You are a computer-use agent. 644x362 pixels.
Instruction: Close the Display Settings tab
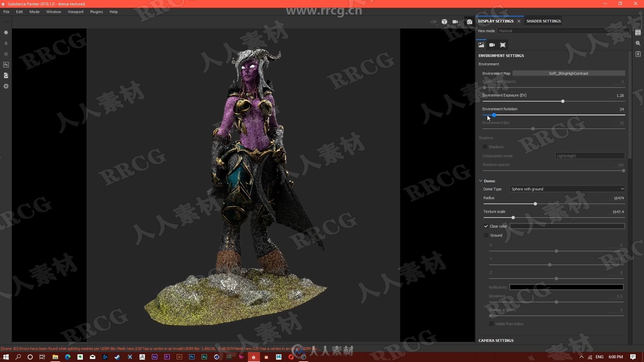click(x=519, y=21)
